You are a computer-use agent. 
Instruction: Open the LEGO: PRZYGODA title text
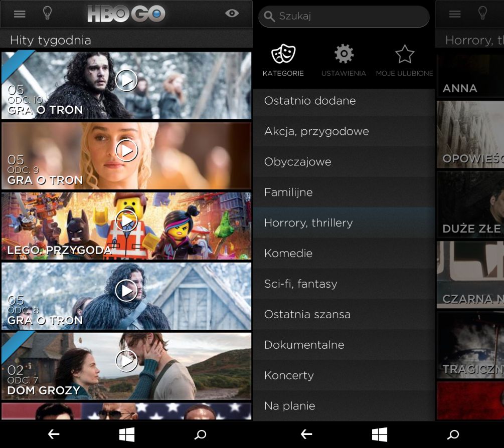tap(60, 250)
